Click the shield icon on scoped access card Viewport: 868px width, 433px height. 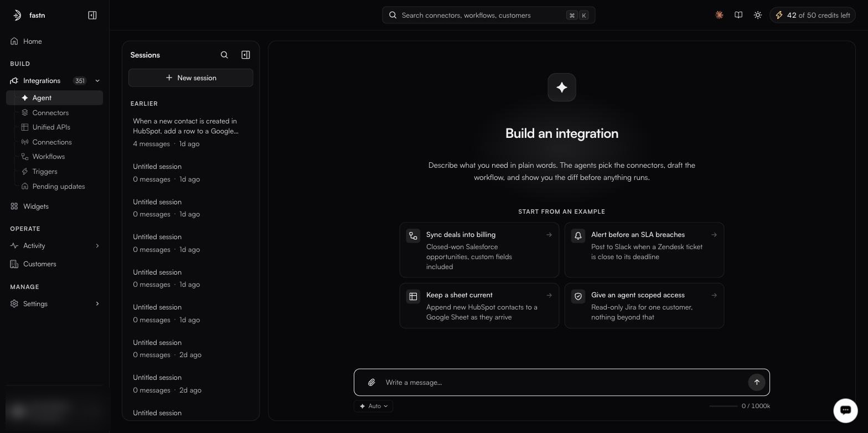click(x=578, y=296)
